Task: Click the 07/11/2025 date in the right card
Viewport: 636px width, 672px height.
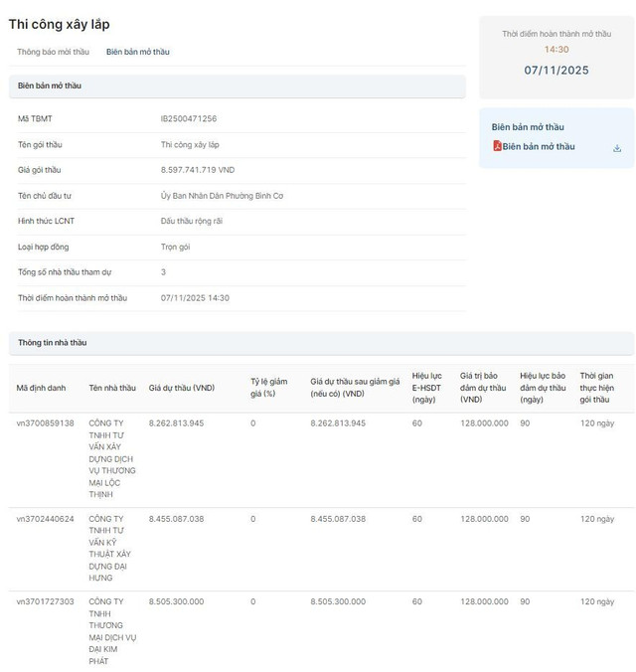Action: [x=556, y=71]
